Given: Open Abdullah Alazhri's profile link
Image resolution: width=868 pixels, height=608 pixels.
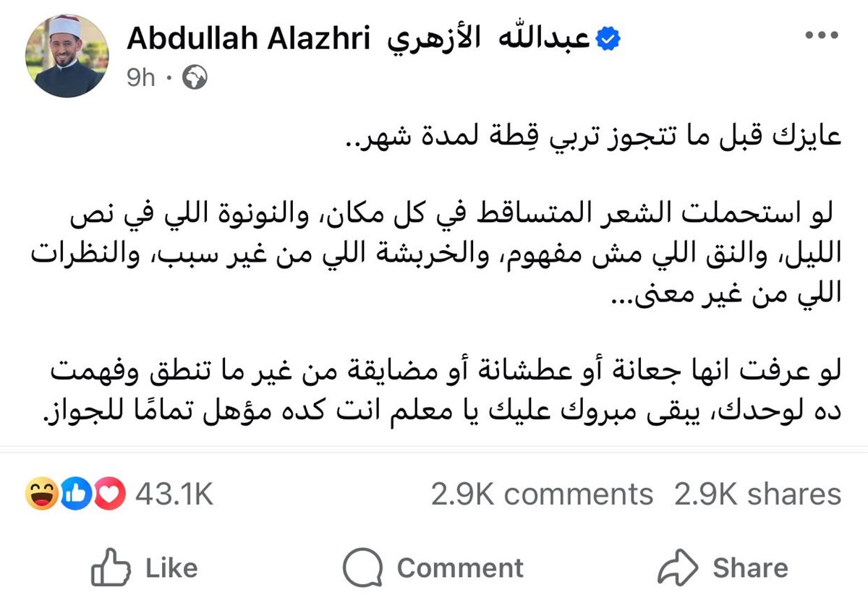Looking at the screenshot, I should [250, 38].
